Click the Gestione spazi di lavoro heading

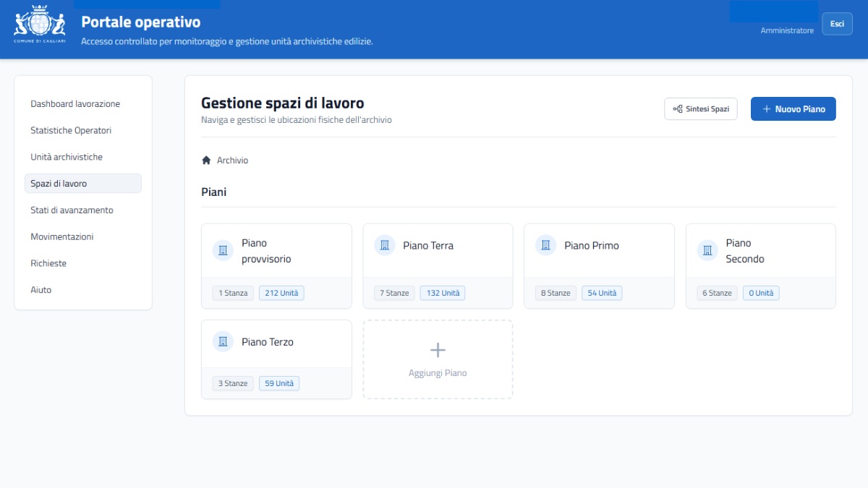coord(283,103)
